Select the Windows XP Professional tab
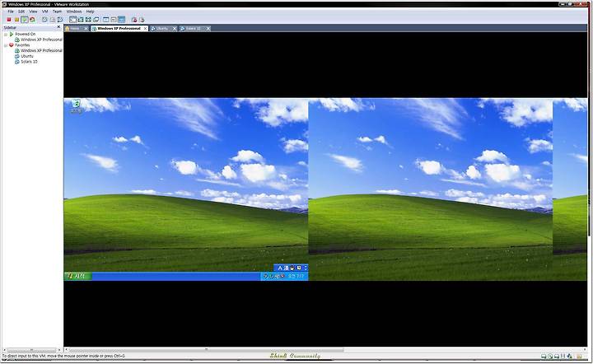 pos(119,28)
